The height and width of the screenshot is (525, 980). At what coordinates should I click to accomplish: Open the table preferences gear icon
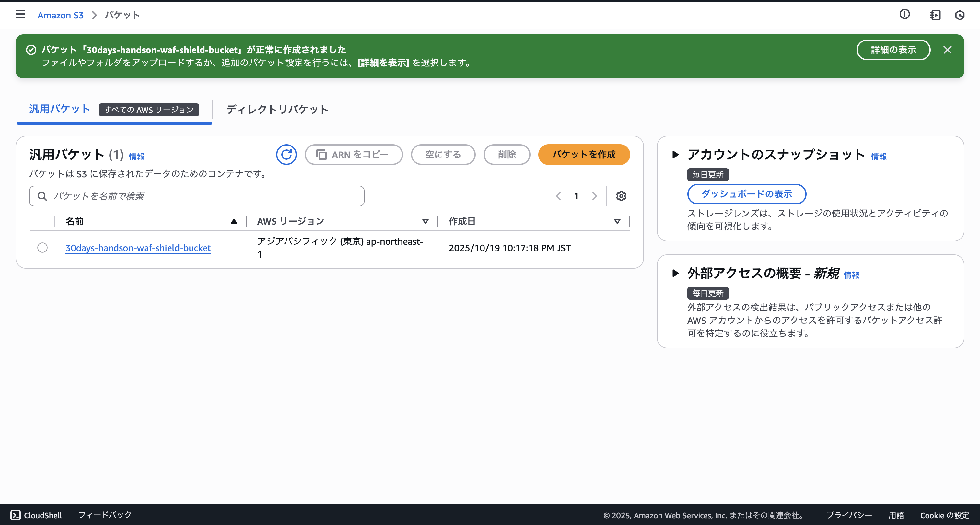coord(621,196)
